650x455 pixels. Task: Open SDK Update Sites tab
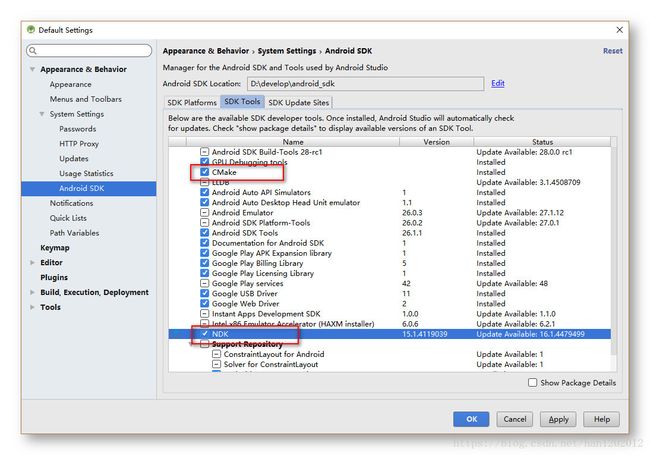[298, 102]
